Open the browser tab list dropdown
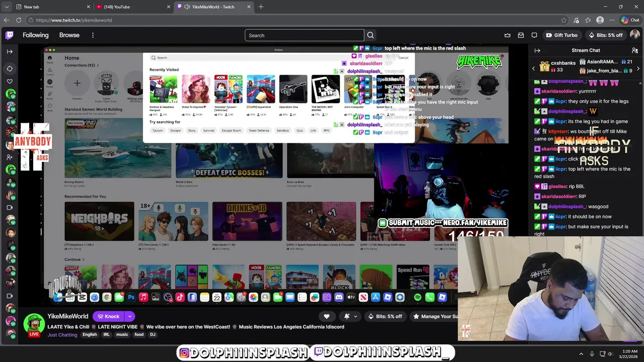644x362 pixels. pyautogui.click(x=7, y=7)
